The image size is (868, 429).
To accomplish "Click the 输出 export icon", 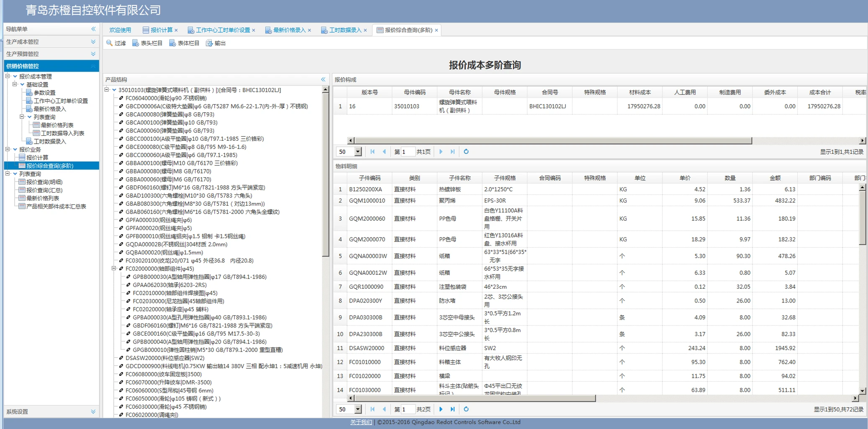I will (209, 43).
